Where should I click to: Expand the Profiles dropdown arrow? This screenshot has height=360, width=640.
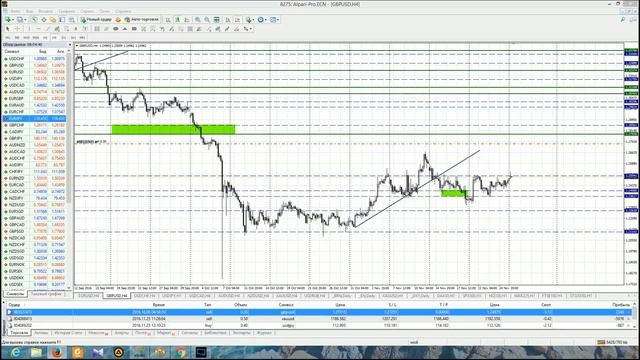click(x=25, y=20)
